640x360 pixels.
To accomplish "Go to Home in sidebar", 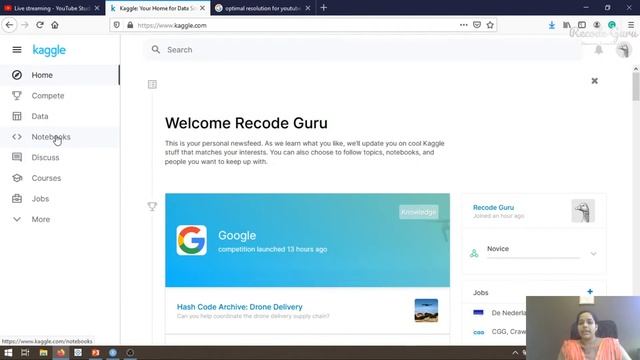I will pos(60,75).
